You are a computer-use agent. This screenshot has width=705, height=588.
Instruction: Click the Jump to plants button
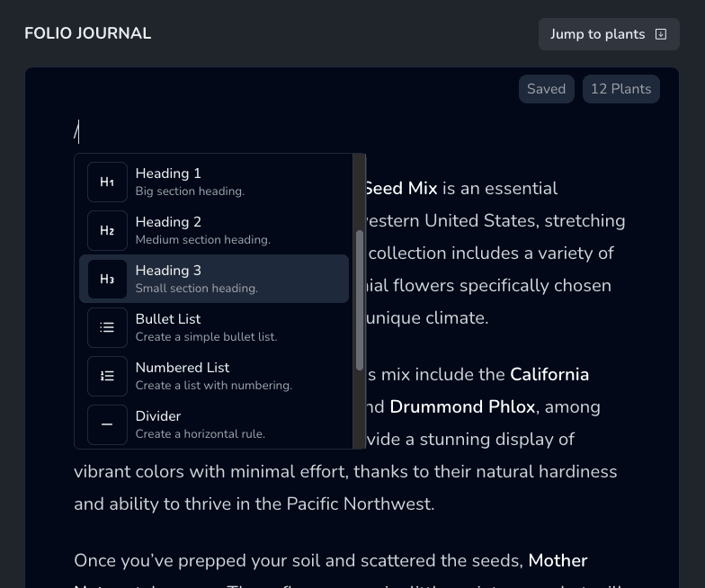609,34
